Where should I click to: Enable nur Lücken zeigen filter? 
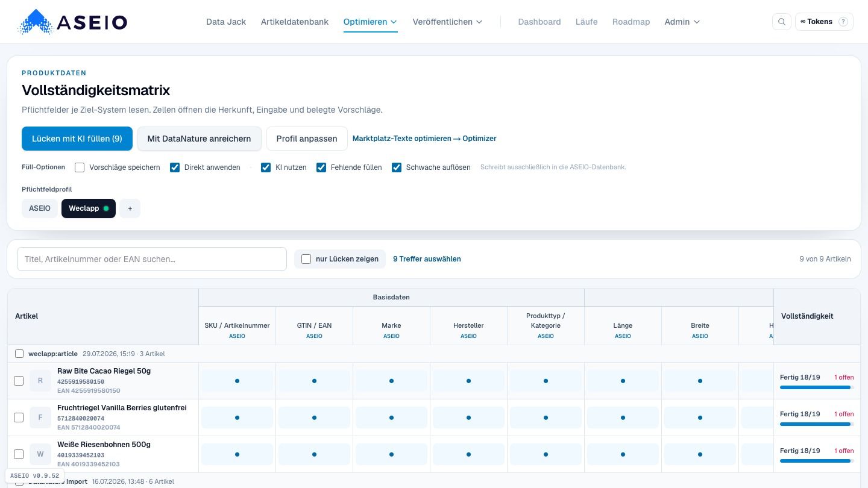coord(306,259)
